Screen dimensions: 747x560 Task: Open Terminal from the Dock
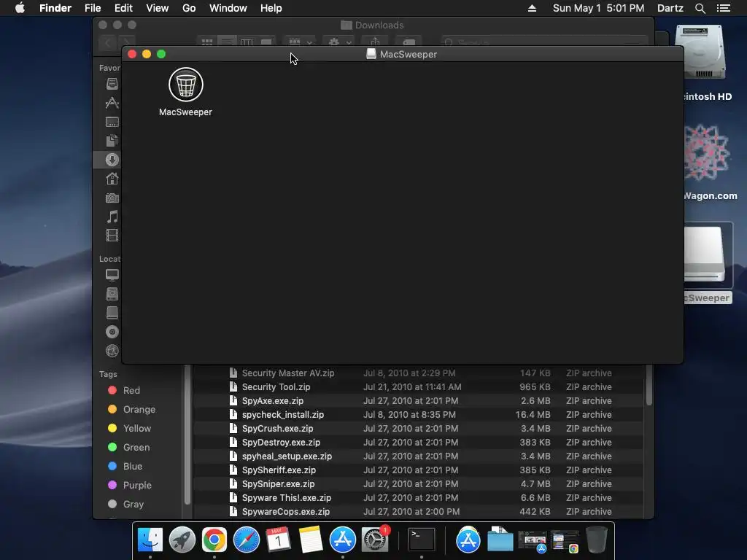(x=422, y=540)
